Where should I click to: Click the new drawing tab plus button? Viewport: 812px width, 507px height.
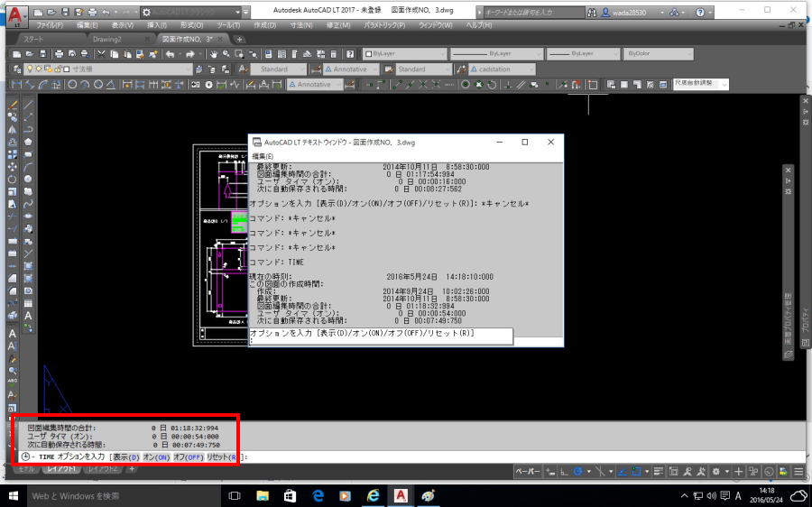pos(239,40)
